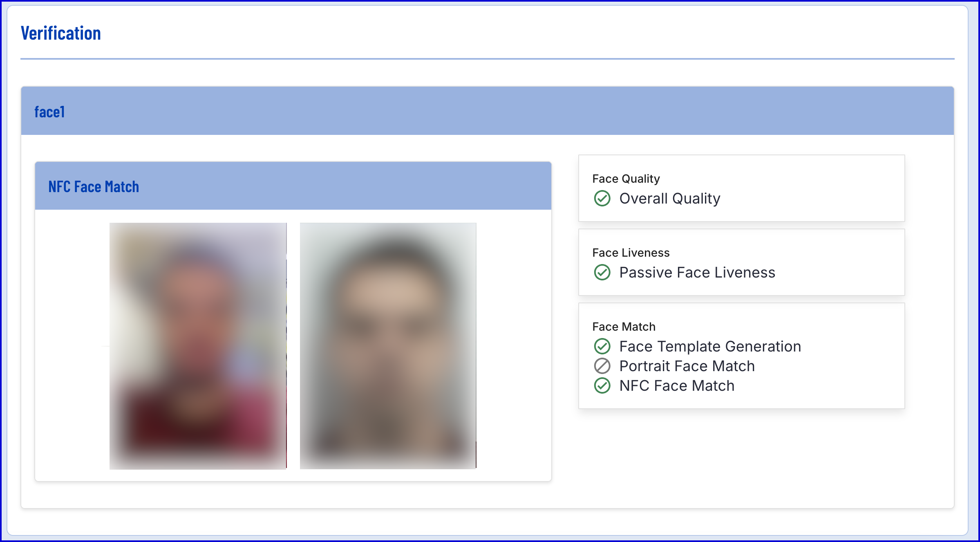Click the Overall Quality green check icon
The height and width of the screenshot is (542, 980).
coord(602,199)
